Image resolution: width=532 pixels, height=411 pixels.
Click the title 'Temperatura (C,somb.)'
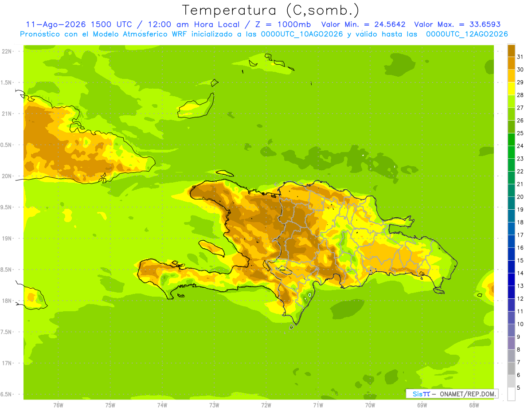click(x=271, y=10)
